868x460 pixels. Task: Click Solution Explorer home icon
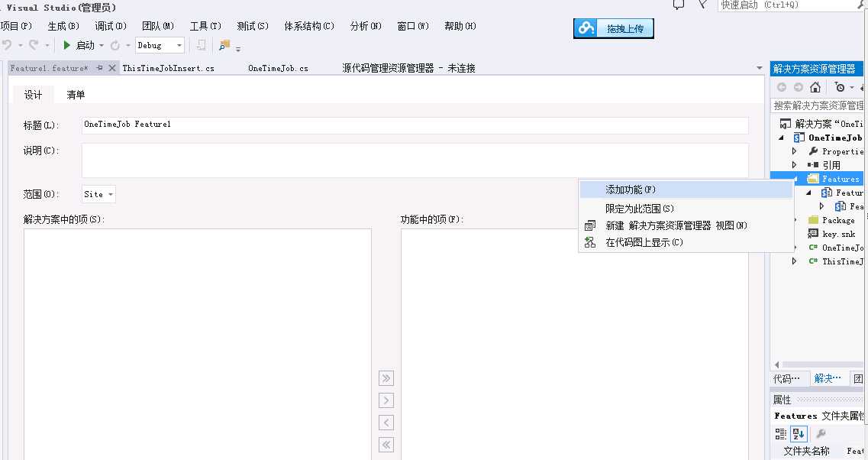(815, 87)
